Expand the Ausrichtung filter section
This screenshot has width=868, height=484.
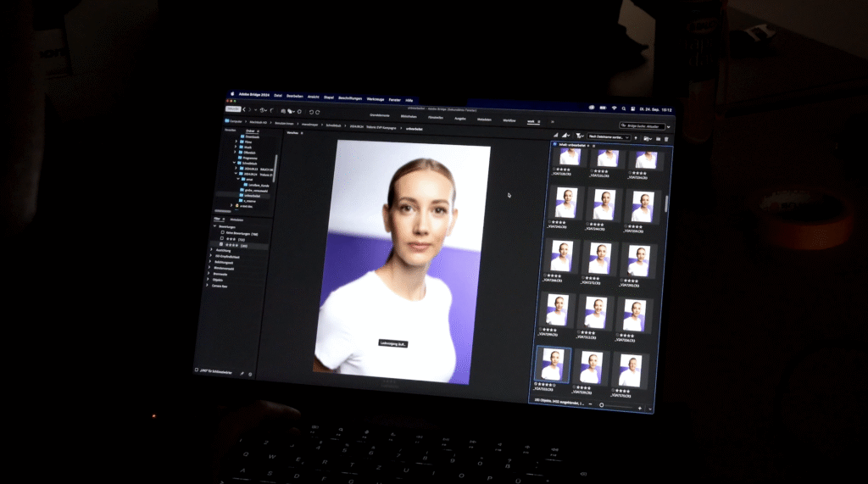[x=210, y=252]
